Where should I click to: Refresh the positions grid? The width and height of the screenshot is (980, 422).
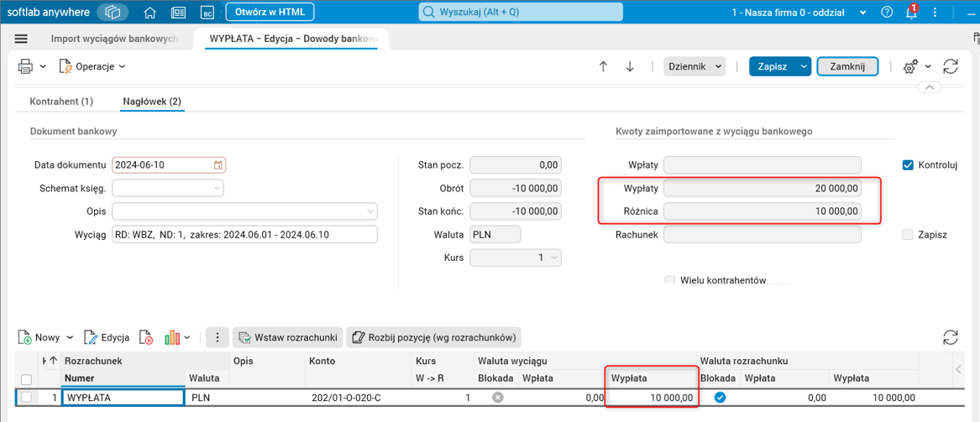pyautogui.click(x=951, y=338)
